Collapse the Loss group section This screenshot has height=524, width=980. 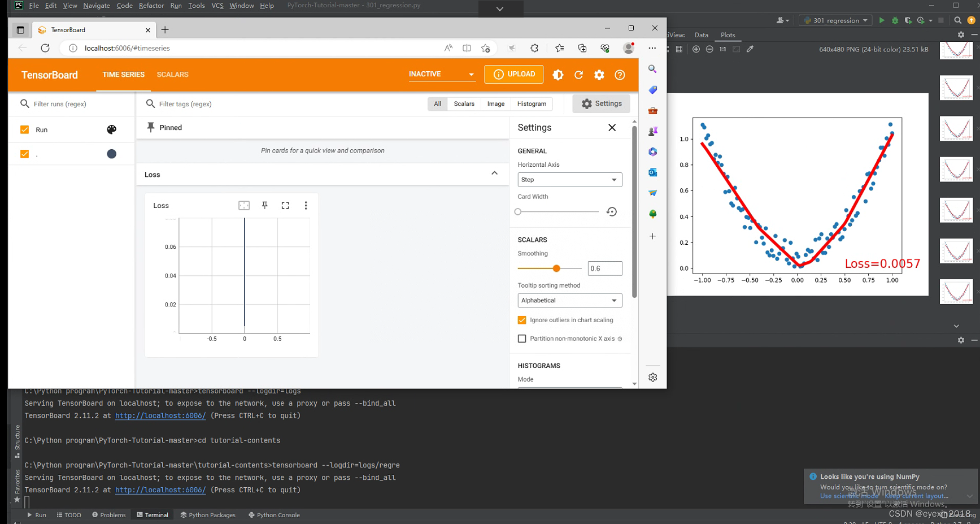pyautogui.click(x=494, y=174)
